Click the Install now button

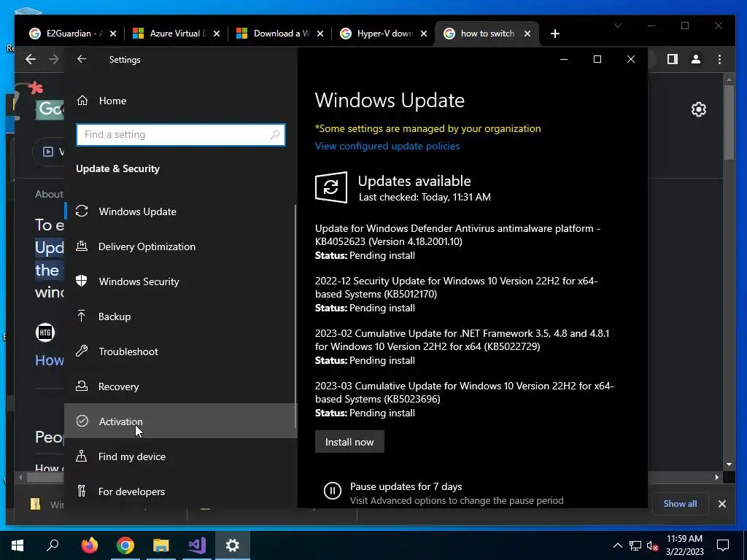point(349,442)
